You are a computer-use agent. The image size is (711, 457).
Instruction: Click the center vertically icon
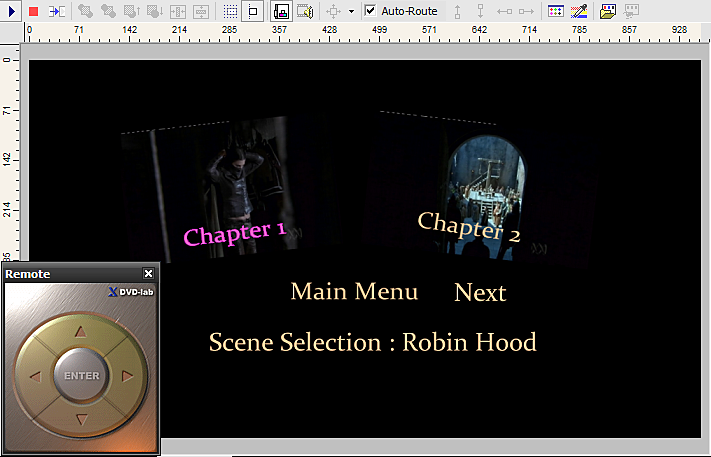coord(200,11)
